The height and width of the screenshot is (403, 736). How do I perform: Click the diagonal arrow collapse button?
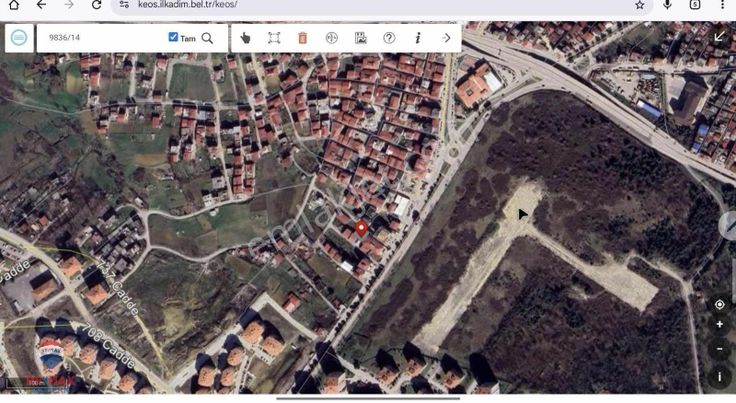click(x=718, y=37)
